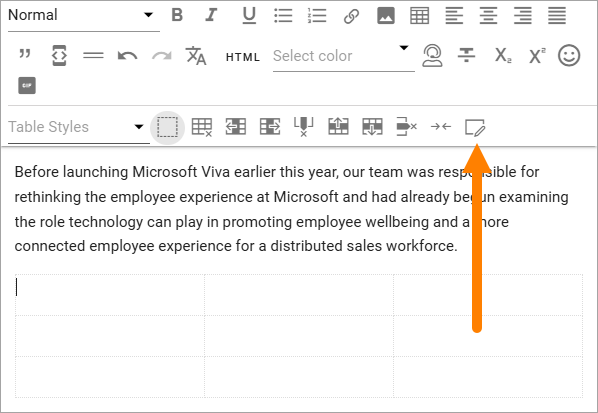Open the Table Styles dropdown
598x413 pixels.
79,127
